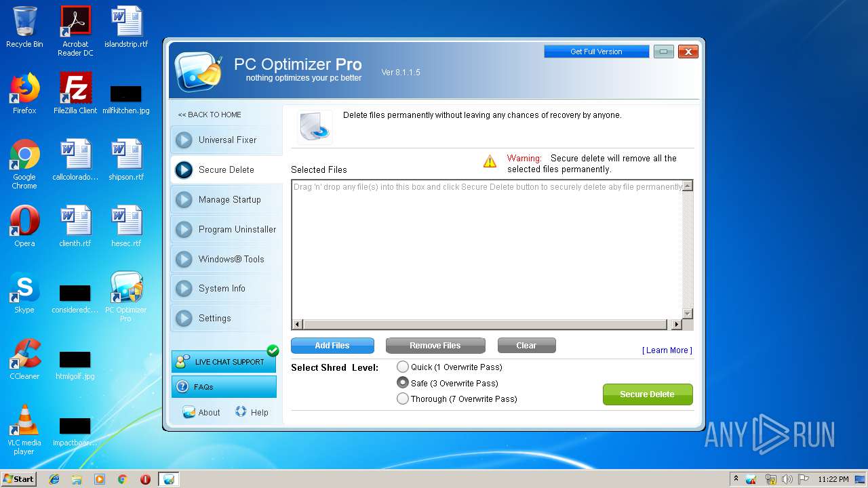This screenshot has height=488, width=868.
Task: Go back to home screen
Action: tap(210, 115)
